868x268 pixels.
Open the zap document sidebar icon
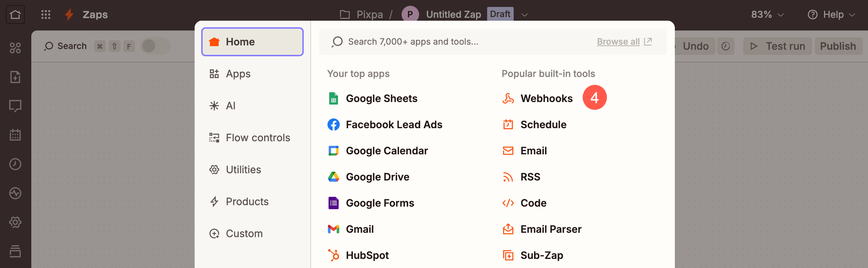click(x=15, y=77)
